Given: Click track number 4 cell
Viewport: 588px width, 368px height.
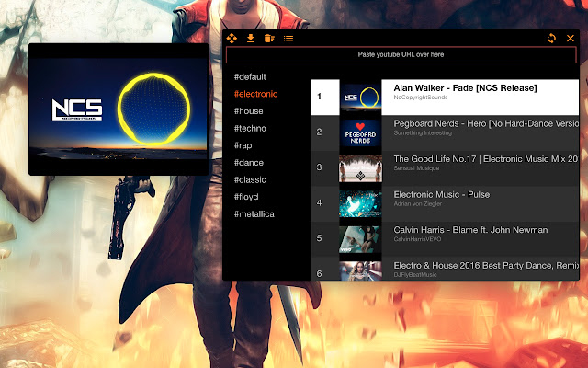Looking at the screenshot, I should [x=324, y=204].
